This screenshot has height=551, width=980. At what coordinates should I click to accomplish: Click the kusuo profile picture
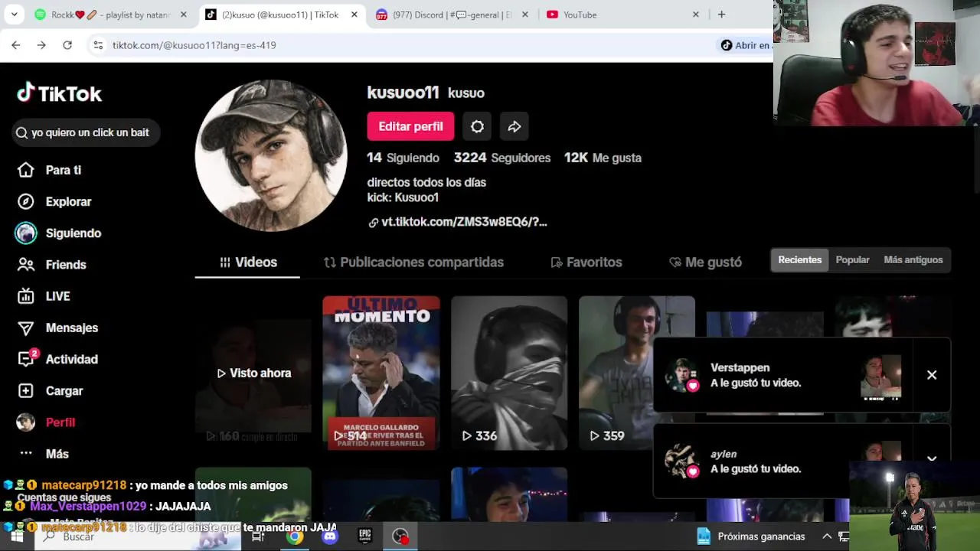click(271, 155)
